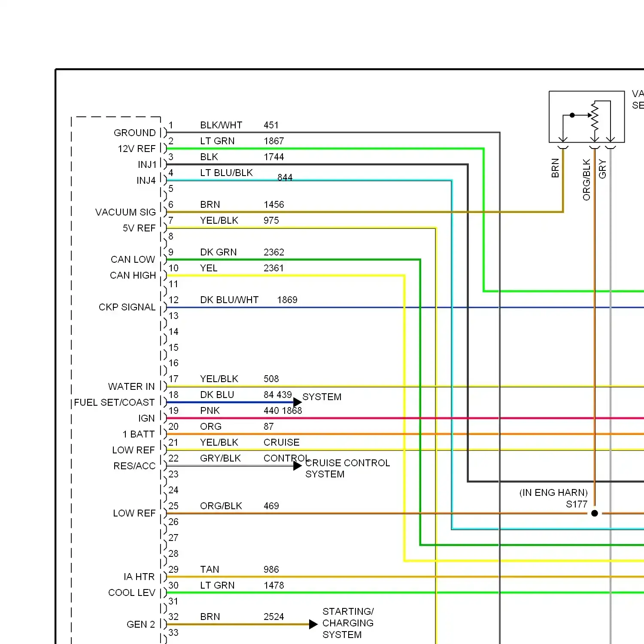Click pin number 14
644x644 pixels.
pos(173,331)
